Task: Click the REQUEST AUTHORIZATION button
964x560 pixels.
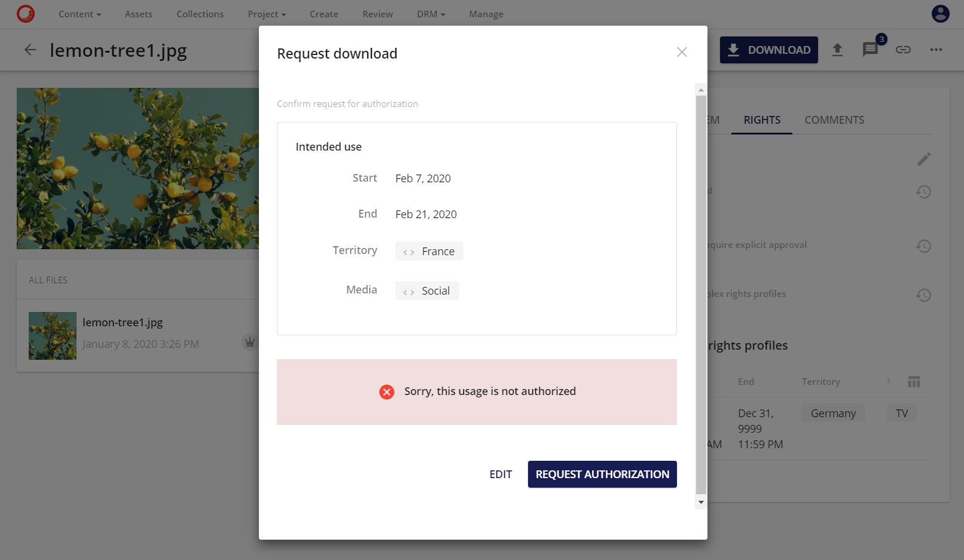Action: (602, 474)
